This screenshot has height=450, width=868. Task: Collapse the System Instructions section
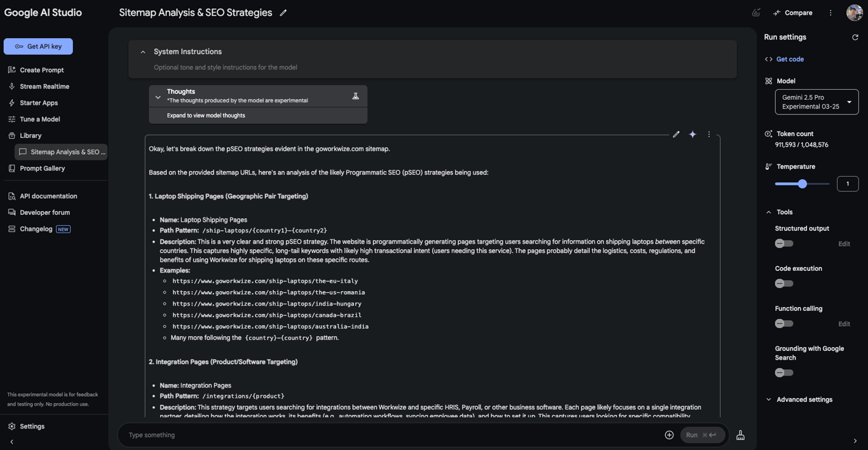(143, 52)
